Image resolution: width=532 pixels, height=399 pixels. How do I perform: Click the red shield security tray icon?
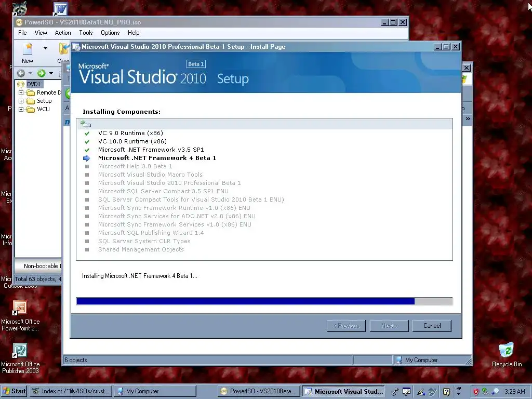click(476, 392)
